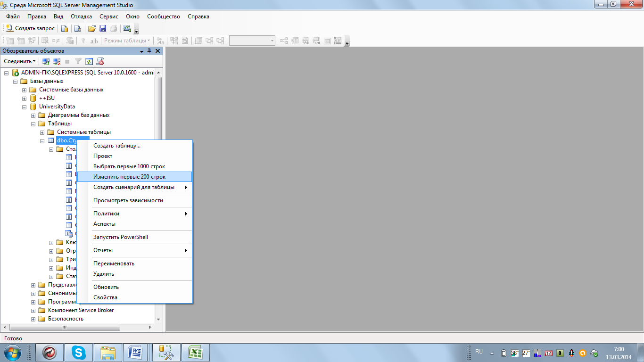The width and height of the screenshot is (644, 362).
Task: Click the gray stop square icon
Action: [x=67, y=61]
